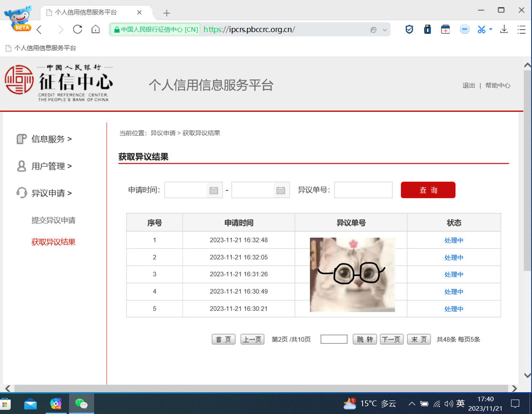Screen dimensions: 532x414
Task: Click the 上一页 previous page button
Action: (253, 340)
